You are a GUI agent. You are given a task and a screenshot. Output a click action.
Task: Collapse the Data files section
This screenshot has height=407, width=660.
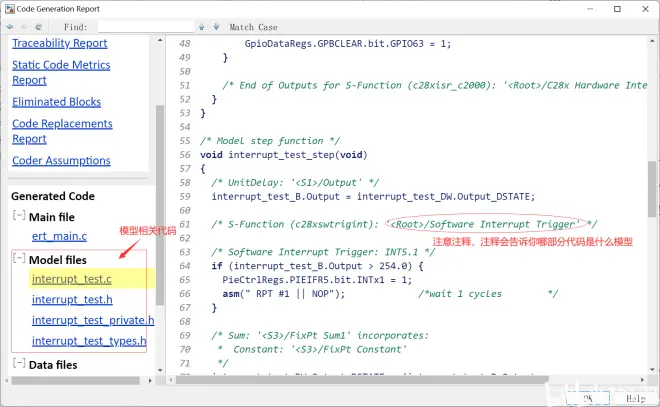[19, 363]
